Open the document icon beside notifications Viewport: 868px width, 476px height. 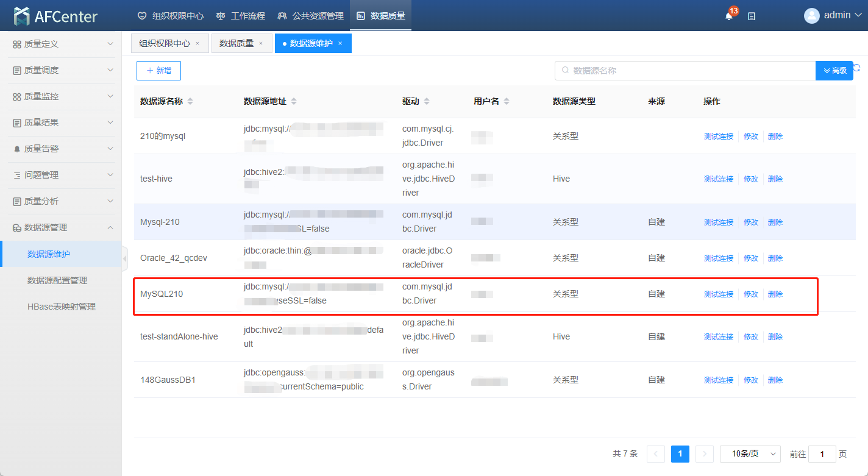coord(752,16)
